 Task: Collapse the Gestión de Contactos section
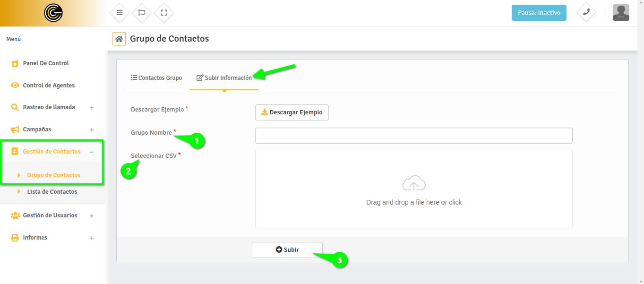pyautogui.click(x=92, y=152)
